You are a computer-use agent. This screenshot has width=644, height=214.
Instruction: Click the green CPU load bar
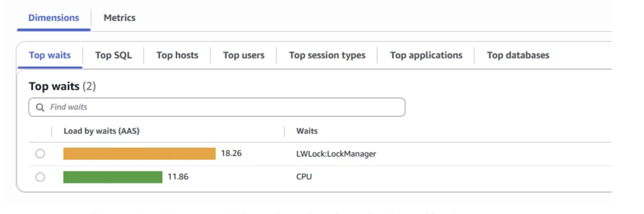113,177
